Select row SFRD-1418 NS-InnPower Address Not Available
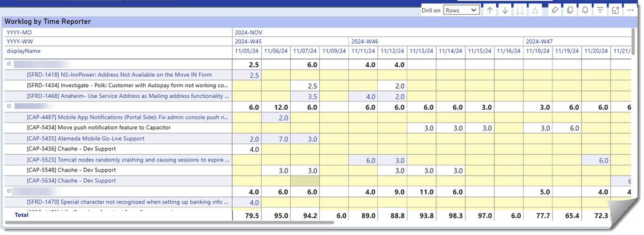This screenshot has width=644, height=235. pyautogui.click(x=119, y=75)
